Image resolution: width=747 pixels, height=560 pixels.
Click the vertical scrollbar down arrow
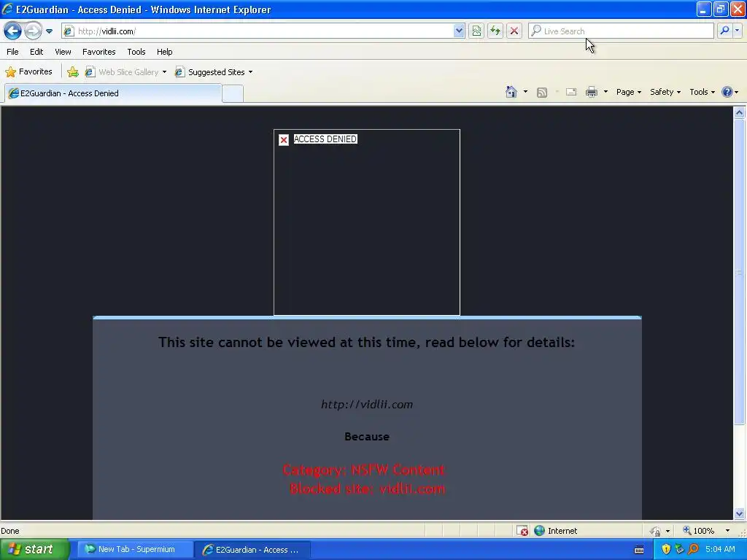[740, 513]
